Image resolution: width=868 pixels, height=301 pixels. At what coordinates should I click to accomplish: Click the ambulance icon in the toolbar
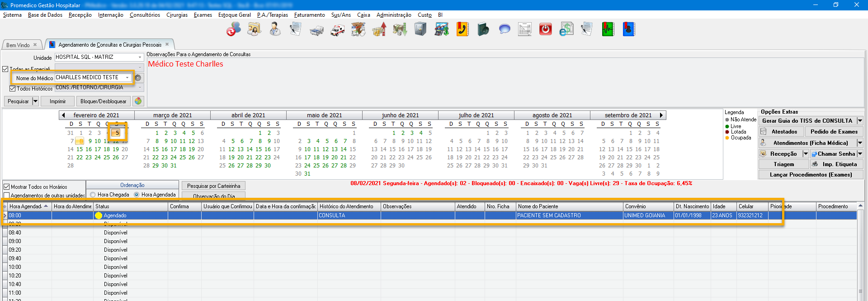coord(337,30)
